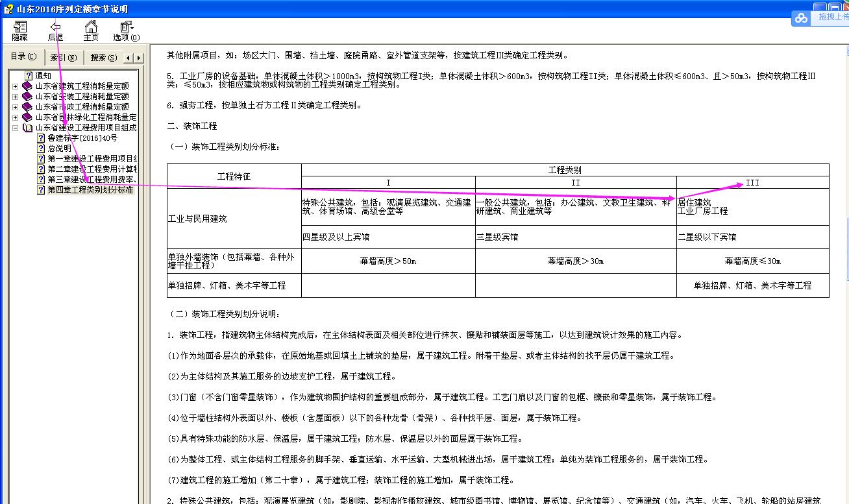This screenshot has width=849, height=504.
Task: Click the 幕墙高度≤30m cell
Action: [752, 261]
